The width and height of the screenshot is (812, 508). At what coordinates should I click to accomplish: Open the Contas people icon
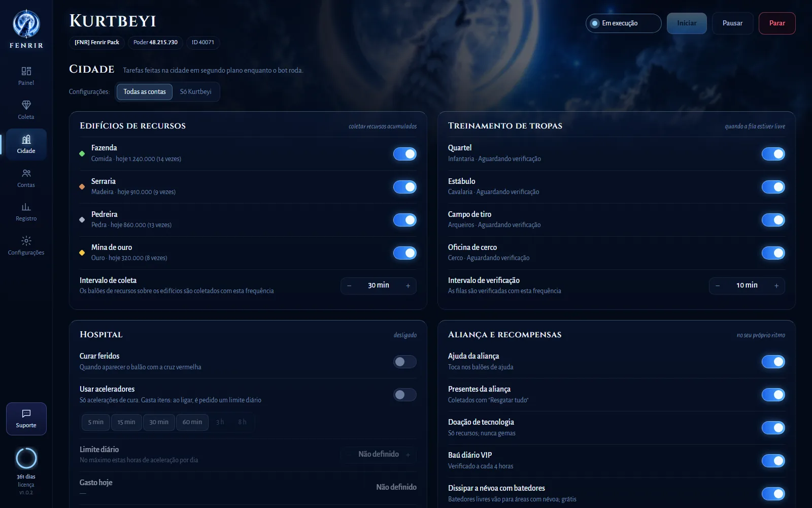(26, 173)
